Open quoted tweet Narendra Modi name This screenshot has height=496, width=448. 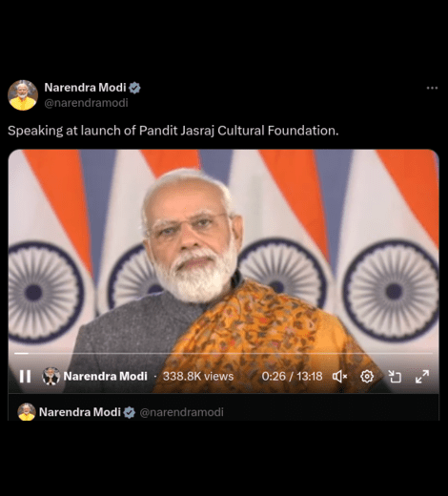[x=80, y=412]
